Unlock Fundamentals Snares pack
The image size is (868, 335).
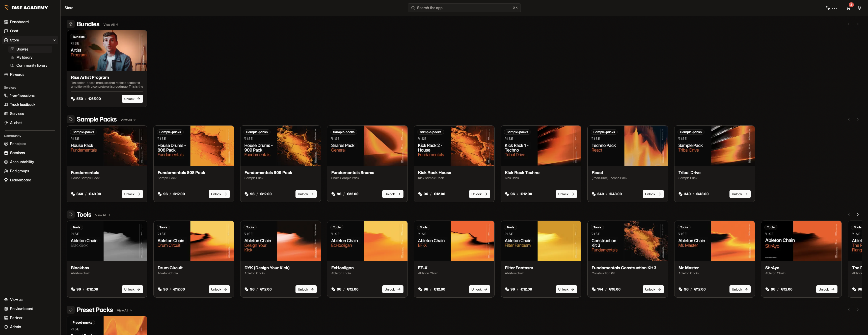393,194
